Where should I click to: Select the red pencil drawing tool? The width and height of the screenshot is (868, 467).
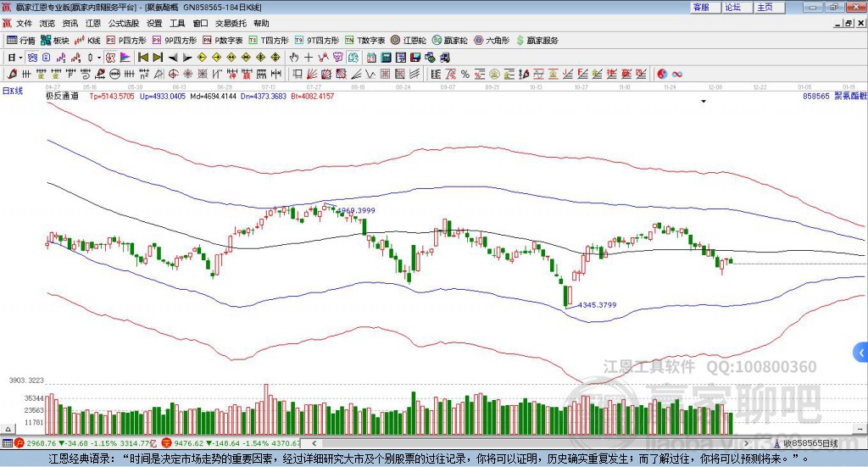coord(12,74)
